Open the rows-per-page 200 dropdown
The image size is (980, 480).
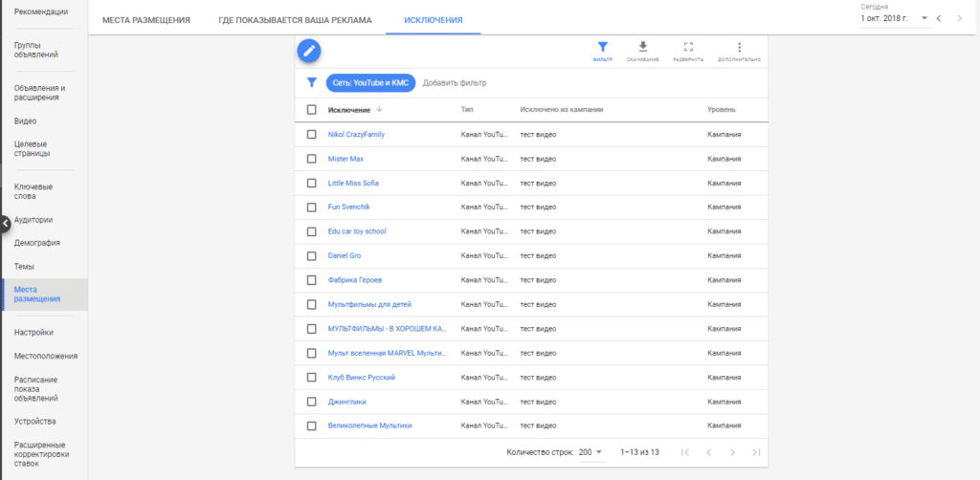[x=591, y=452]
